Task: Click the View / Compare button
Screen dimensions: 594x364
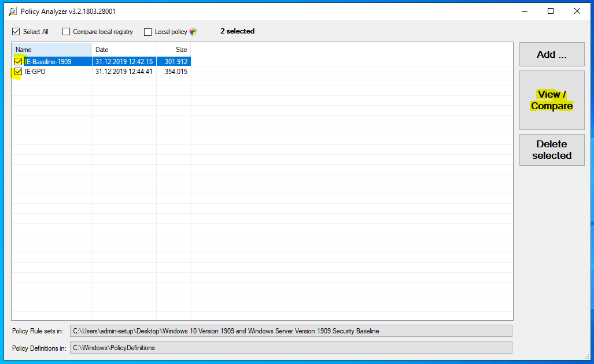Action: coord(552,100)
